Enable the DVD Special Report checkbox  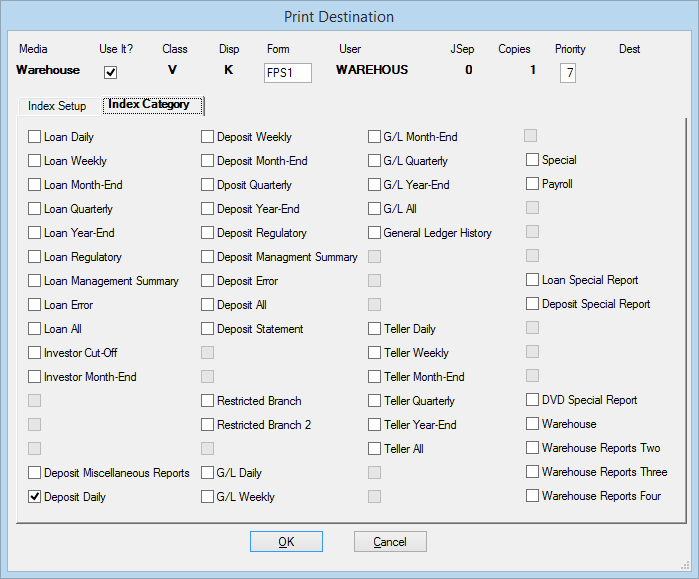coord(533,400)
